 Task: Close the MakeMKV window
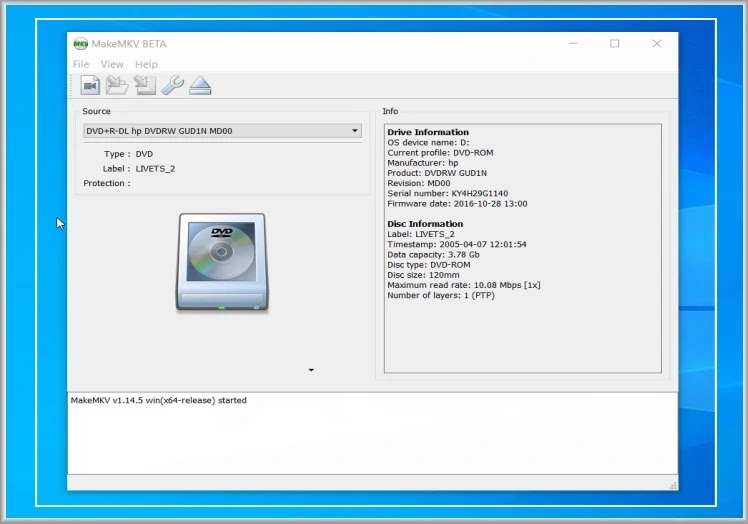(x=657, y=43)
